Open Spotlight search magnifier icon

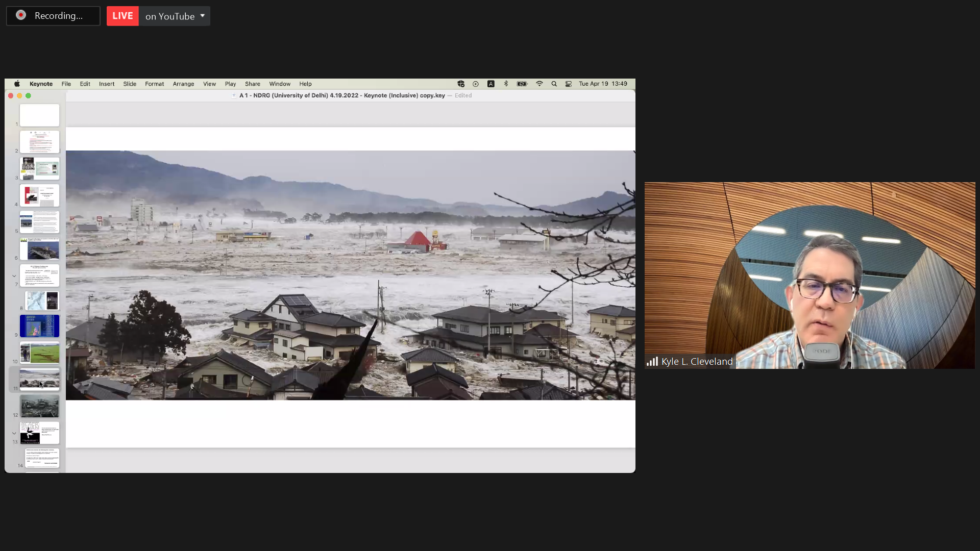point(554,84)
